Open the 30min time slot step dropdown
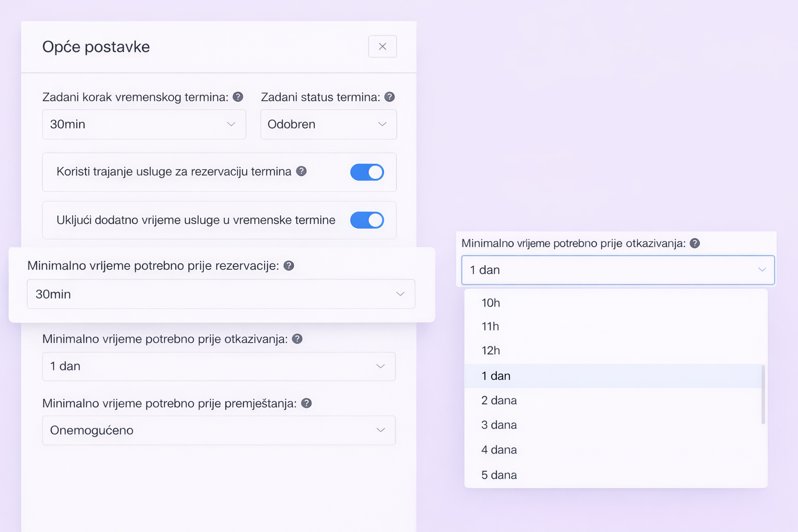 click(144, 124)
